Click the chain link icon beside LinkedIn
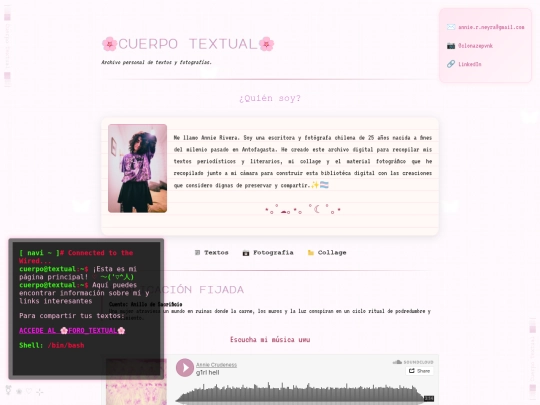This screenshot has height=405, width=540. (451, 64)
